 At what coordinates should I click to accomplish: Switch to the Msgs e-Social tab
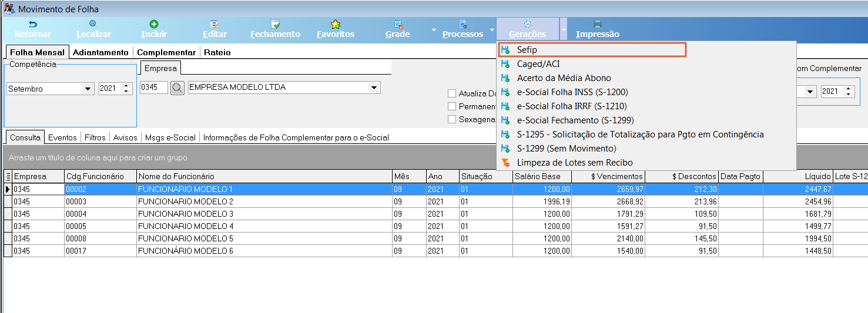tap(170, 137)
